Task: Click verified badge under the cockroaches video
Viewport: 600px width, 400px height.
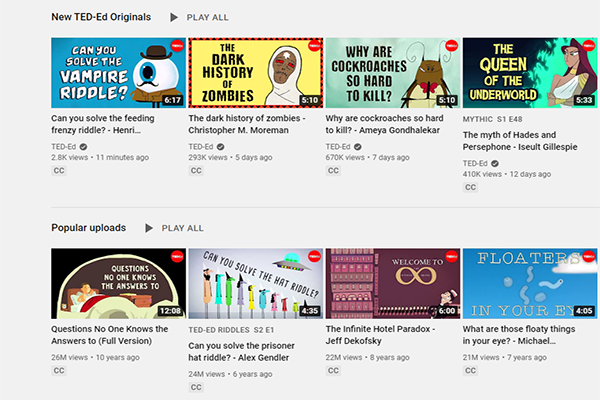Action: pos(357,146)
